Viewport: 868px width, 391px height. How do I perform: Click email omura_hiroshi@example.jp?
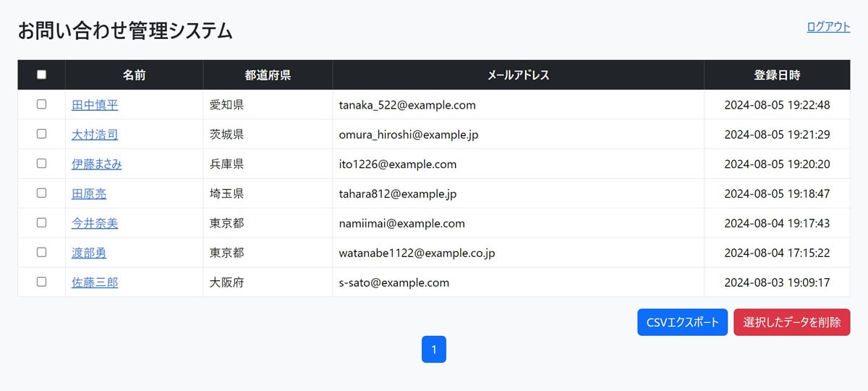409,135
